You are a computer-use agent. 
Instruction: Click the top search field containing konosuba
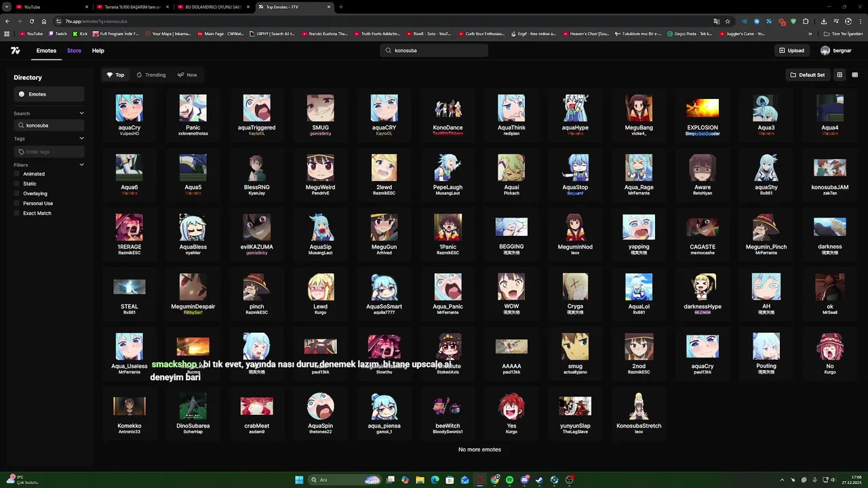[x=434, y=50]
